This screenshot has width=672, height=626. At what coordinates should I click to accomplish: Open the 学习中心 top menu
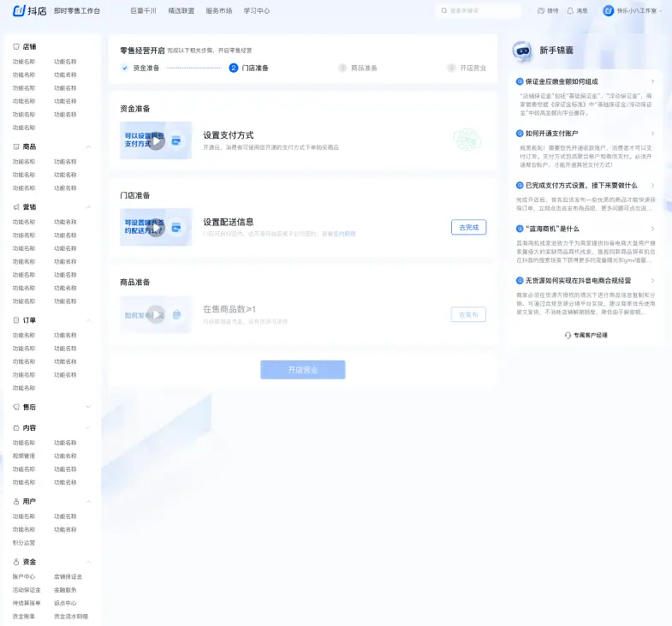[257, 11]
